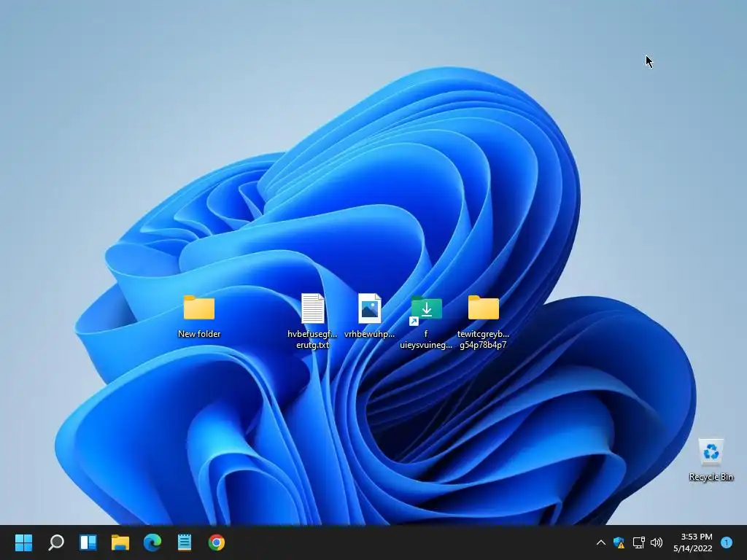Click the 'uieysvuineg...' shortcut label
Screen dimensions: 747x560
pos(426,345)
